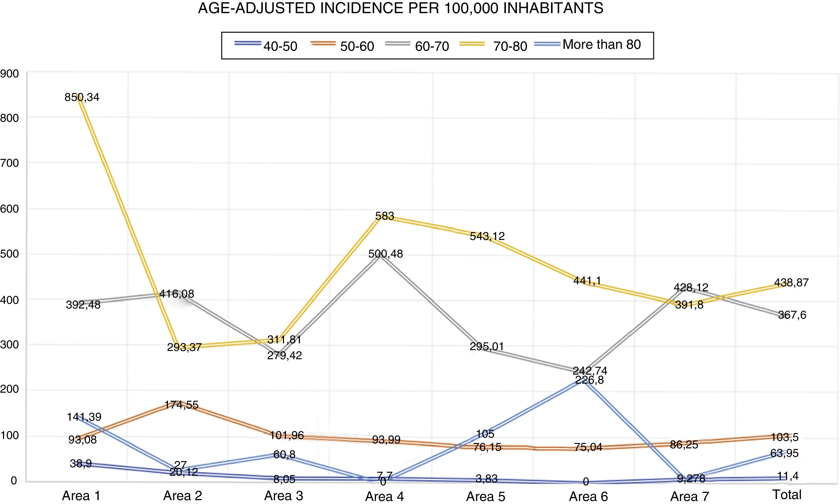The image size is (840, 504).
Task: Select the 438,87 data label at Total
Action: coord(791,282)
